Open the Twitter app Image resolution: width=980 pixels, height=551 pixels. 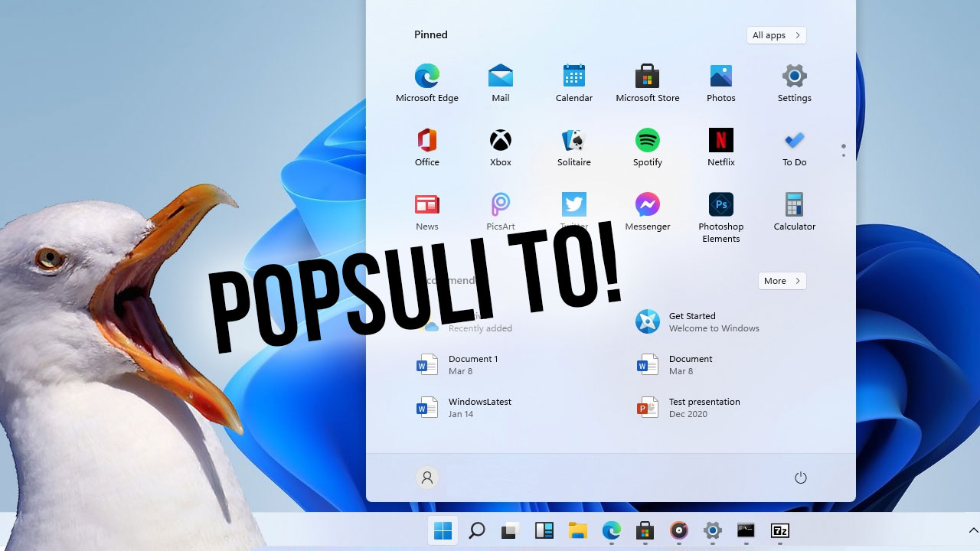coord(574,212)
